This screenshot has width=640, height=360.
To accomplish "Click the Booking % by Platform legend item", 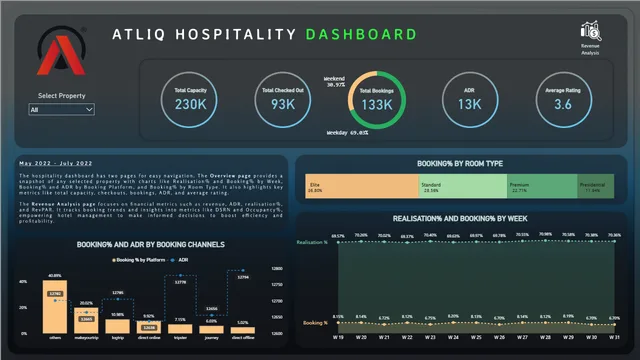I will [x=139, y=260].
